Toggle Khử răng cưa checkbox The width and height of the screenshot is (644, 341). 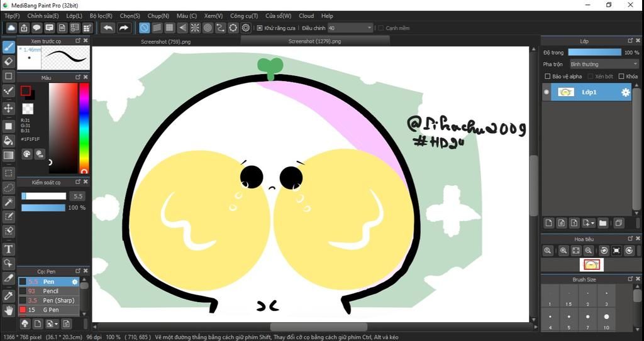click(260, 28)
